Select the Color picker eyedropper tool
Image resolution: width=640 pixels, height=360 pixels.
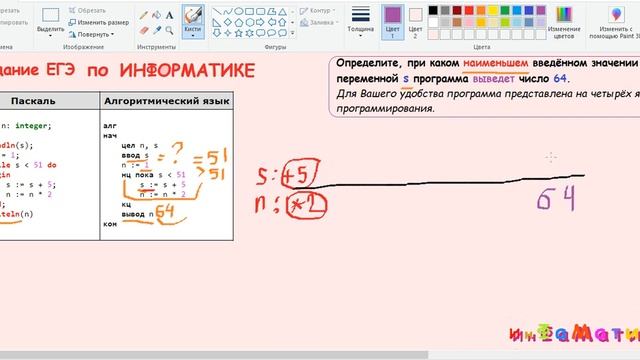(156, 30)
